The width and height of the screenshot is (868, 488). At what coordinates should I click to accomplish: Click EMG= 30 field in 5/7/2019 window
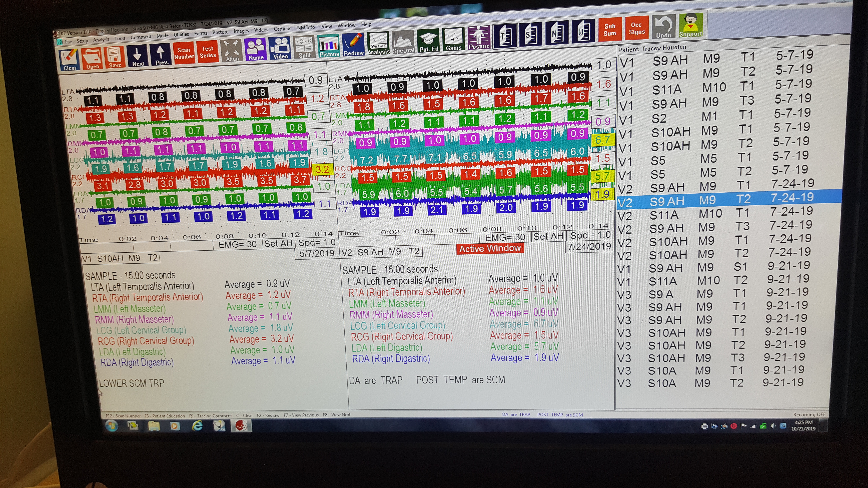coord(237,244)
